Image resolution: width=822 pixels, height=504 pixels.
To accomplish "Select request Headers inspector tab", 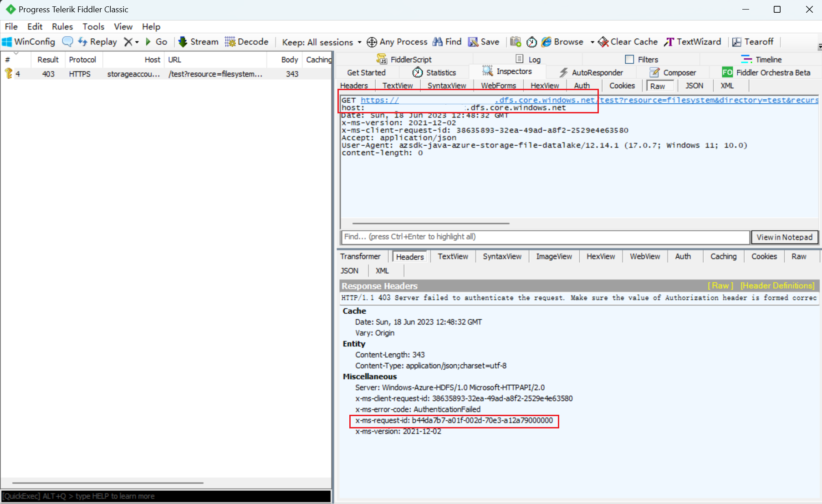I will (354, 86).
